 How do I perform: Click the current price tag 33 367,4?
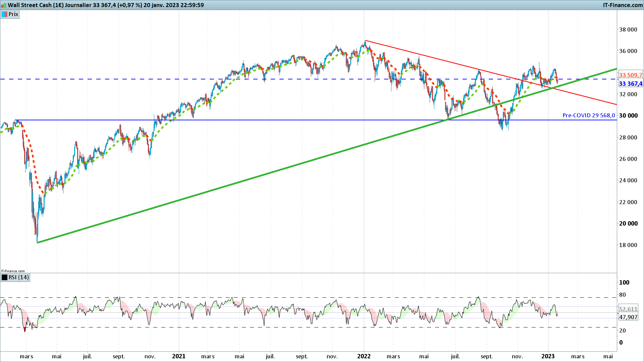pos(631,84)
